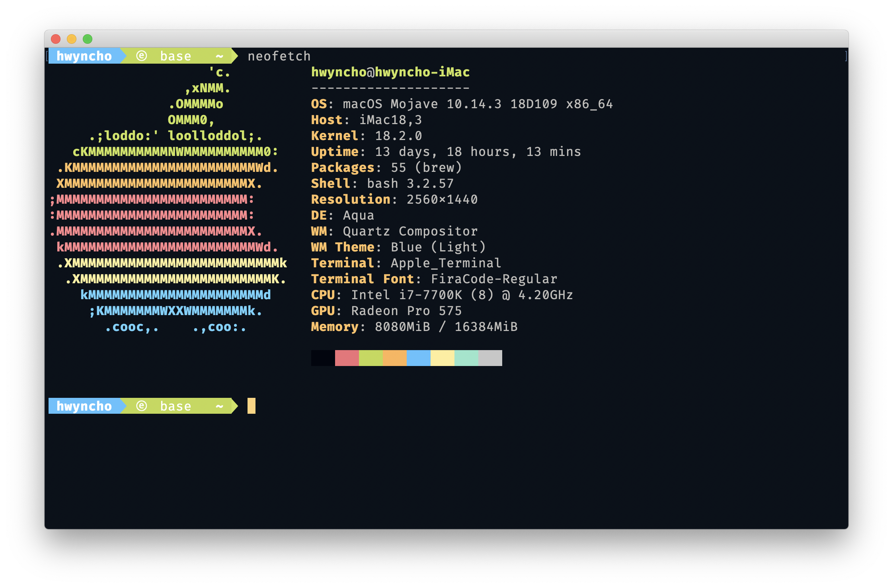Click the red close window button
893x588 pixels.
tap(56, 39)
